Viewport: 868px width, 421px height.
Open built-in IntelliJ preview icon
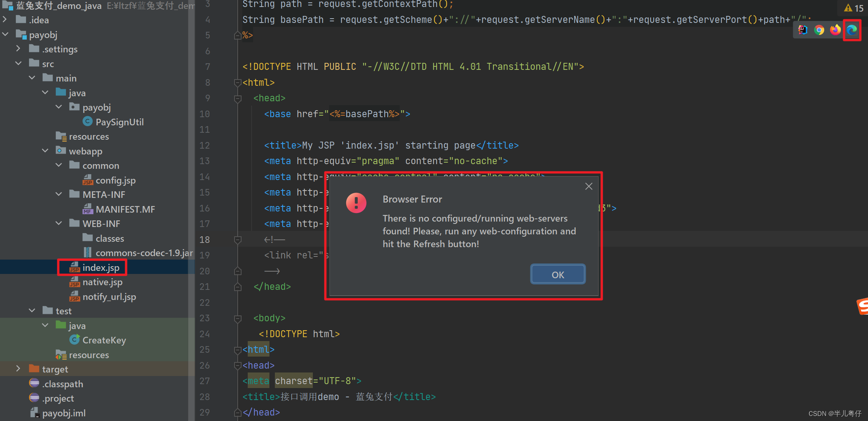click(802, 30)
